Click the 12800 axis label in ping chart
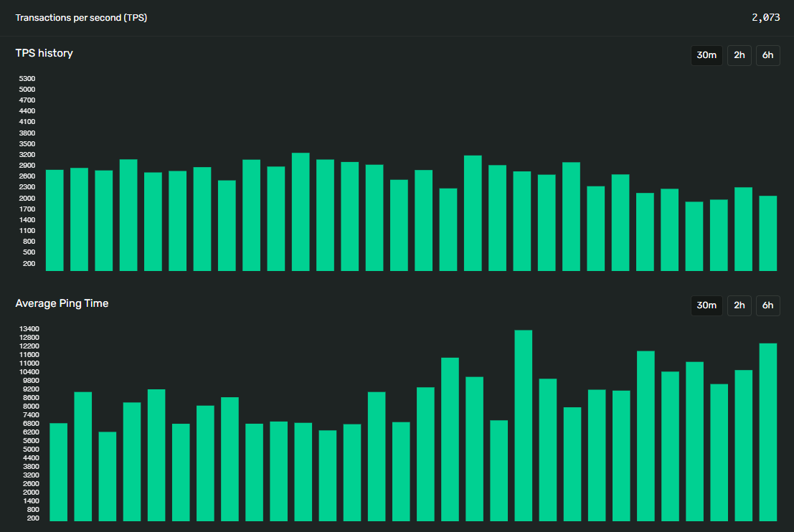794x532 pixels. pos(29,338)
